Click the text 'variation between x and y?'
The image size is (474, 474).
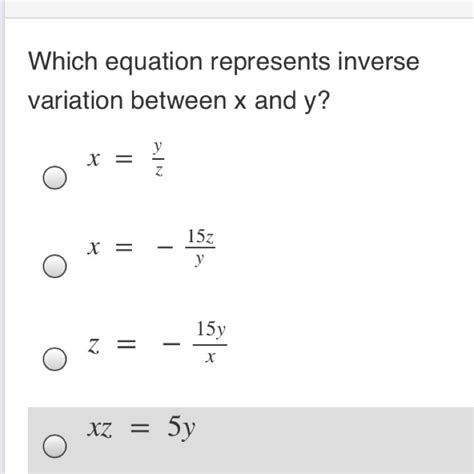point(179,101)
